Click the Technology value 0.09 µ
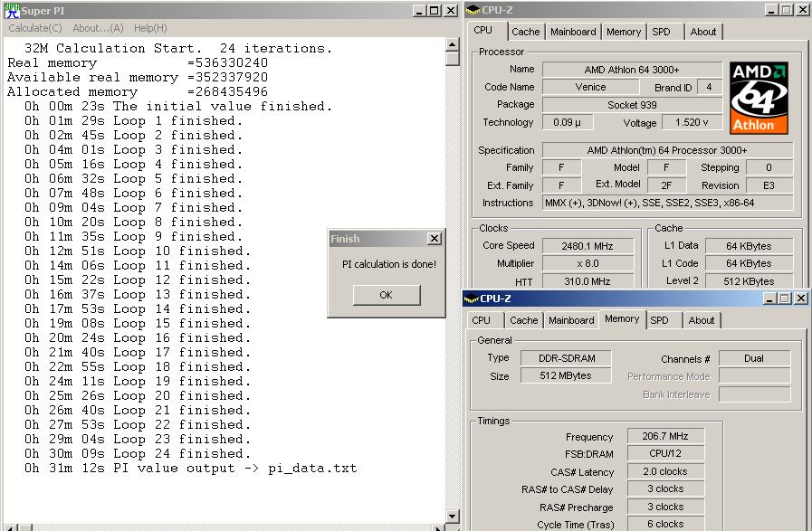 (567, 123)
